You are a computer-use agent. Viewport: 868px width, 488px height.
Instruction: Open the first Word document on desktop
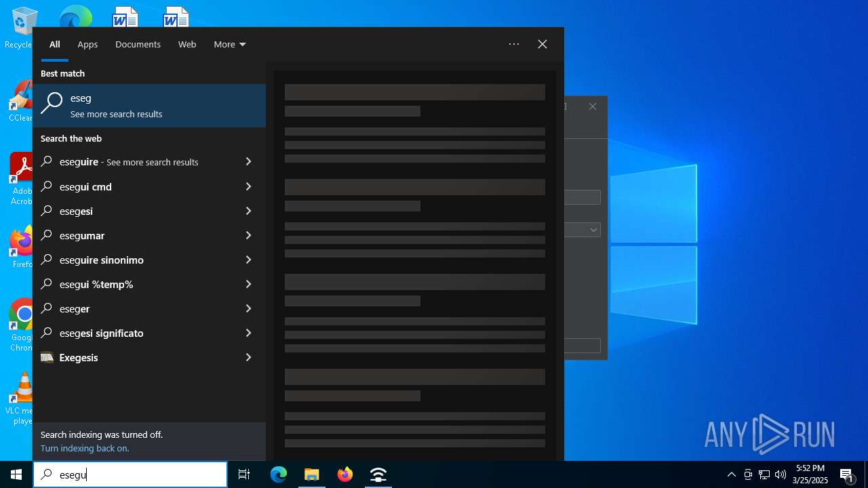[x=125, y=16]
